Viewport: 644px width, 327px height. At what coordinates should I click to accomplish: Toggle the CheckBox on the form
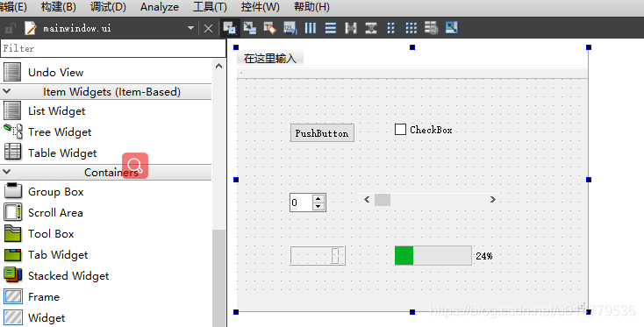coord(400,130)
